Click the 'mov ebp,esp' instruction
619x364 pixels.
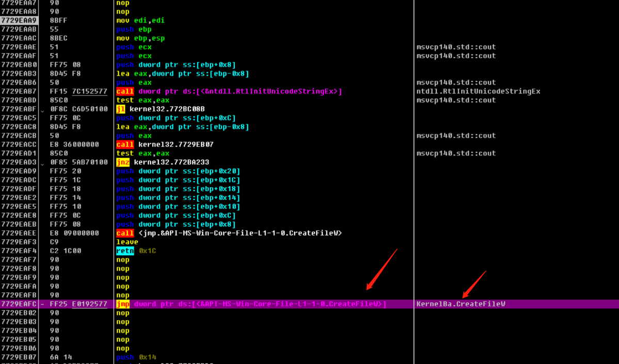pyautogui.click(x=140, y=38)
